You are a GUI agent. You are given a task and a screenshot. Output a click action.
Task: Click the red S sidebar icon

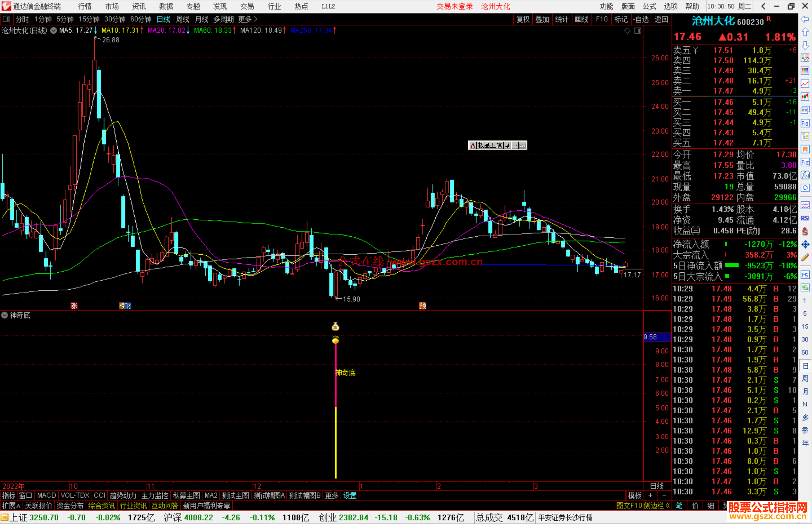[x=805, y=231]
